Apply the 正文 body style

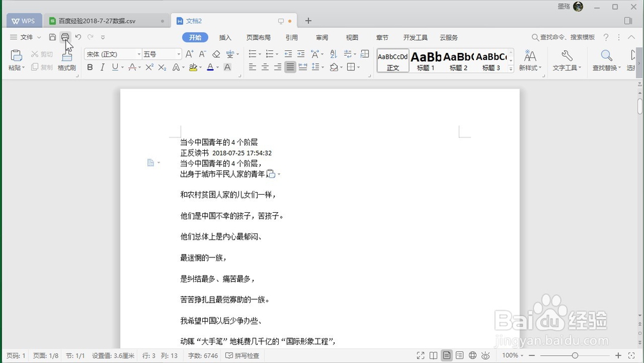(393, 61)
